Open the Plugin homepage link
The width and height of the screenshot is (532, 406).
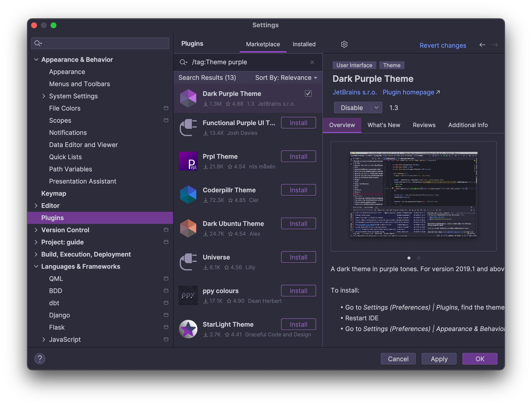[x=409, y=92]
